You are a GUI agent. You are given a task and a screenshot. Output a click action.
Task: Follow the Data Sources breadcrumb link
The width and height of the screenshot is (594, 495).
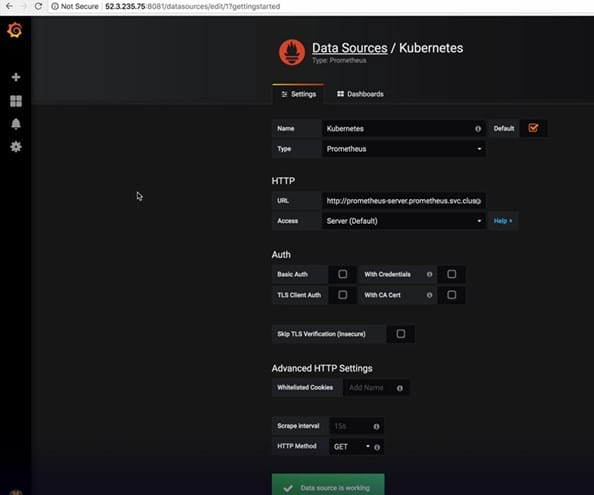(x=350, y=48)
